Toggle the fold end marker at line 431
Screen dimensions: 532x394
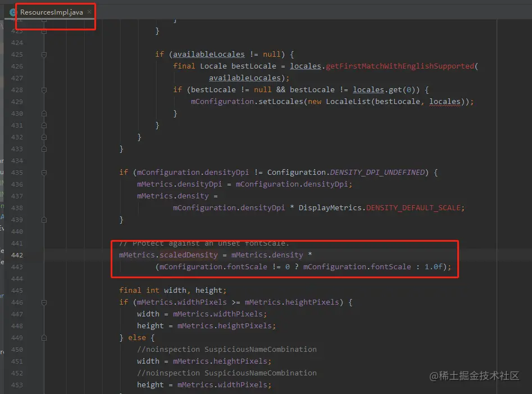44,125
